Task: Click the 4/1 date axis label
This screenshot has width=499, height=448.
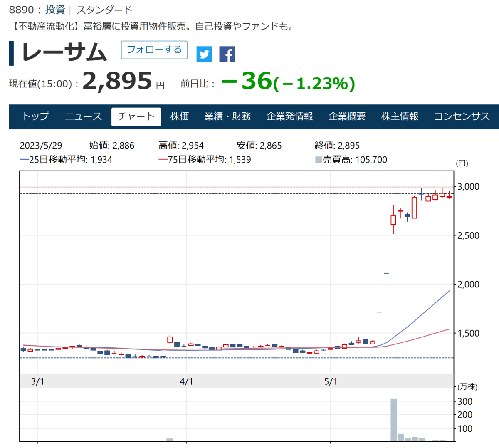Action: click(186, 381)
